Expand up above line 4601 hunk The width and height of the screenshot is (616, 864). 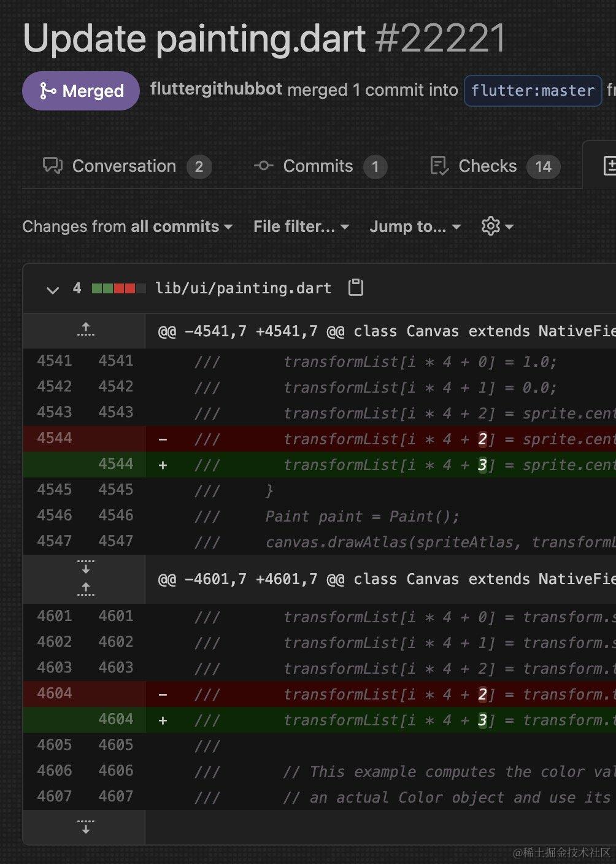point(86,589)
